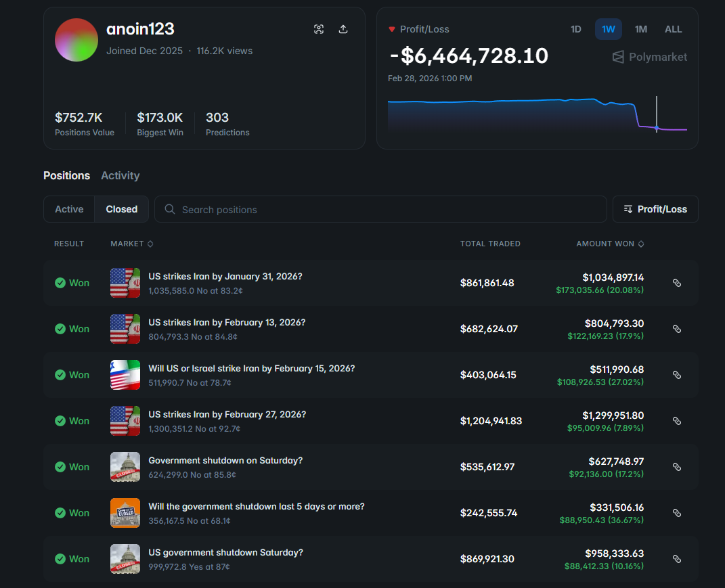Select the Closed positions filter

121,209
